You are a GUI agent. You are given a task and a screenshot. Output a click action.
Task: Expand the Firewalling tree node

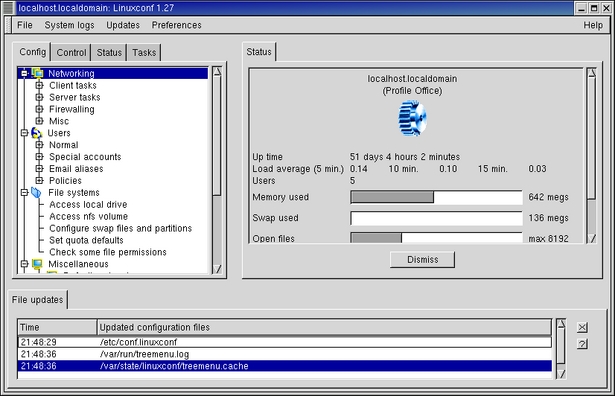[39, 109]
